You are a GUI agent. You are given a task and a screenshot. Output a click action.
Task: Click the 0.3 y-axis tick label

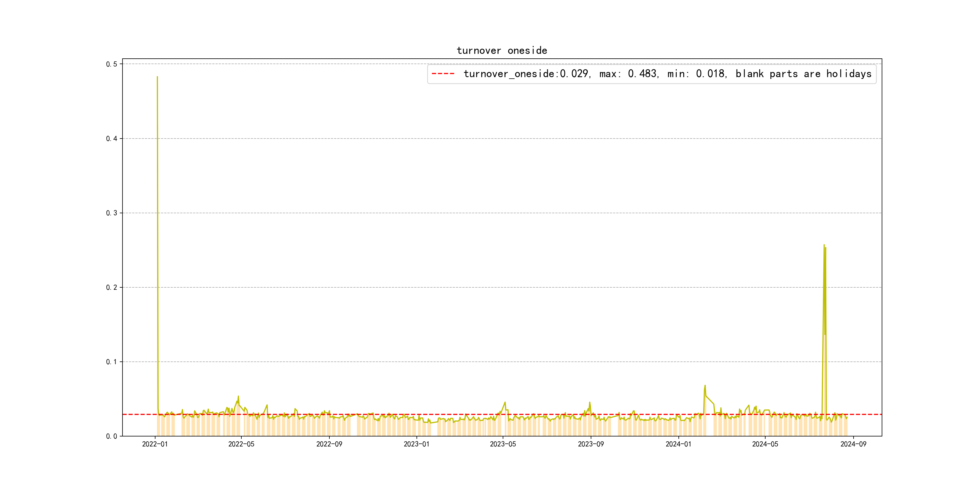click(112, 213)
